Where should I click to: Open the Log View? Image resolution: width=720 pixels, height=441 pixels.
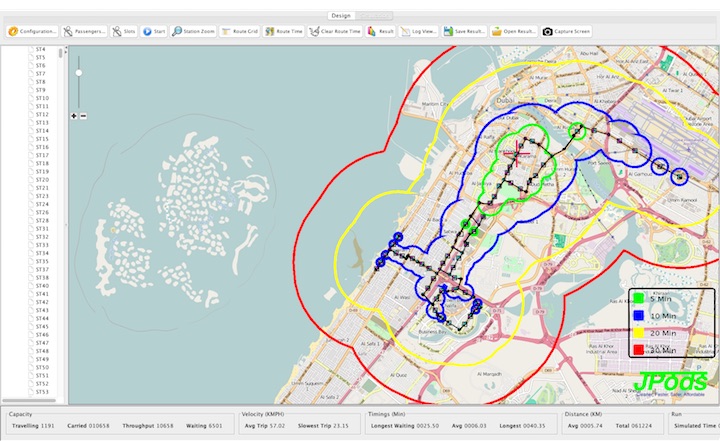(418, 31)
